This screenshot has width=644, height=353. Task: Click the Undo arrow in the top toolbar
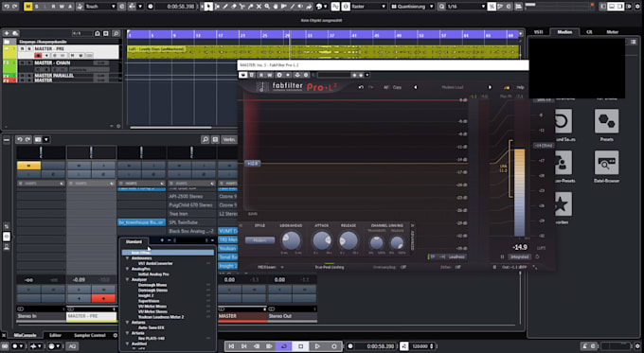click(7, 7)
